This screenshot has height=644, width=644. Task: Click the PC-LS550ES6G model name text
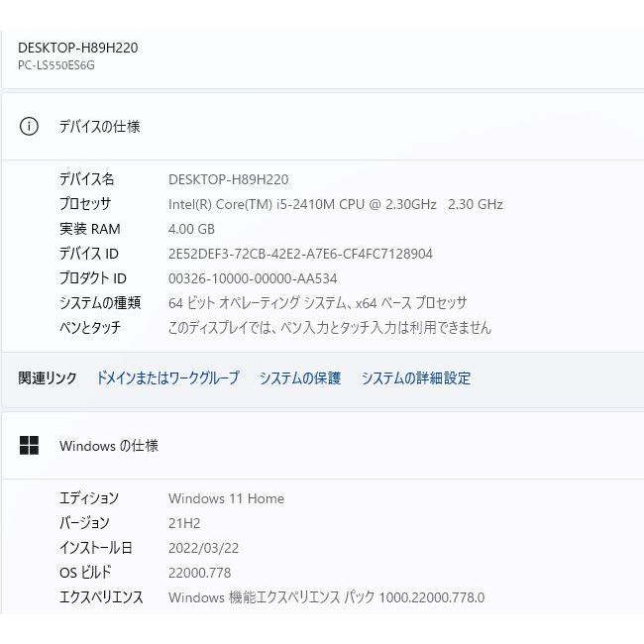56,65
